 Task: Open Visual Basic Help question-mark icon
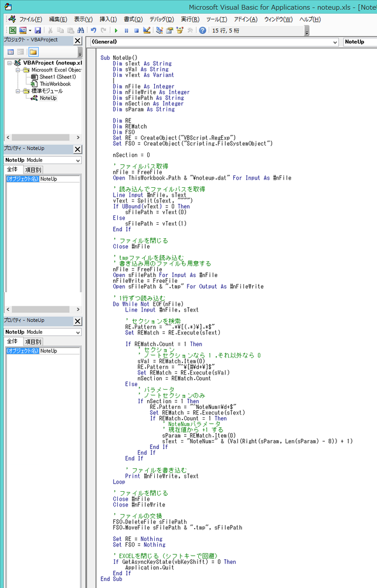click(202, 31)
